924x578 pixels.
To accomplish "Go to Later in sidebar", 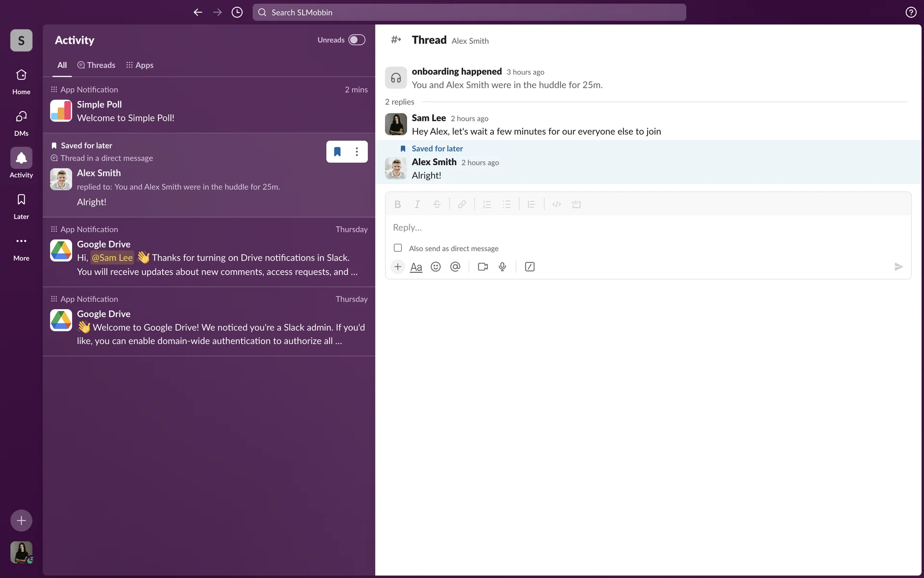I will click(21, 206).
